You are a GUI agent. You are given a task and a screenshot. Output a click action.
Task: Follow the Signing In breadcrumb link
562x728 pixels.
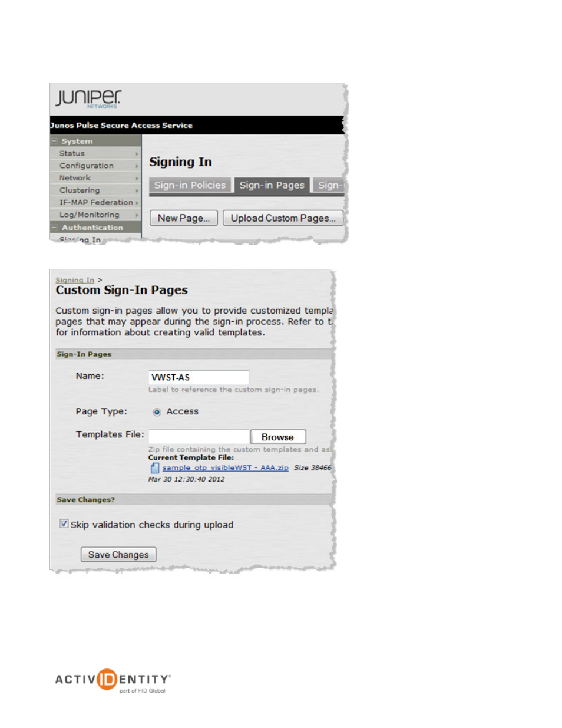tap(75, 280)
